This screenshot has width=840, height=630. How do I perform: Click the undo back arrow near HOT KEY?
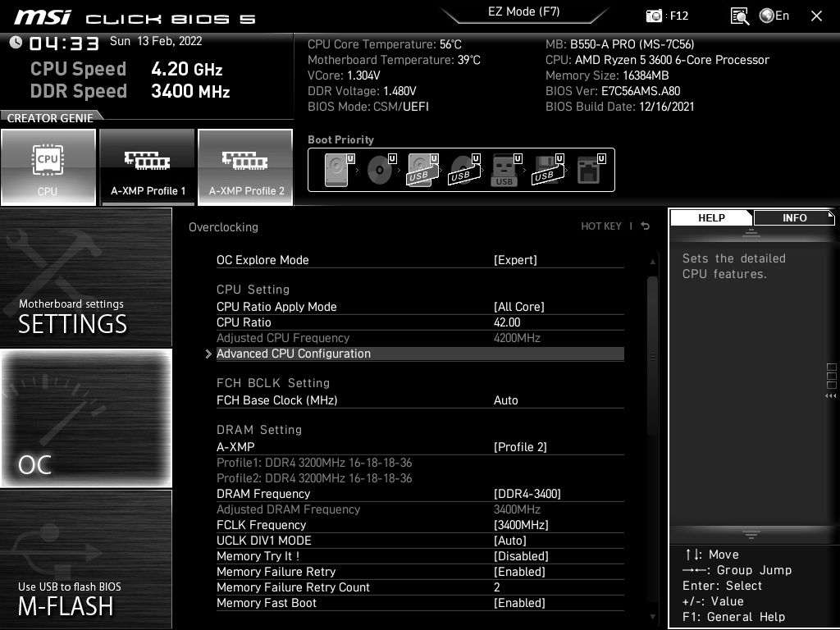646,226
